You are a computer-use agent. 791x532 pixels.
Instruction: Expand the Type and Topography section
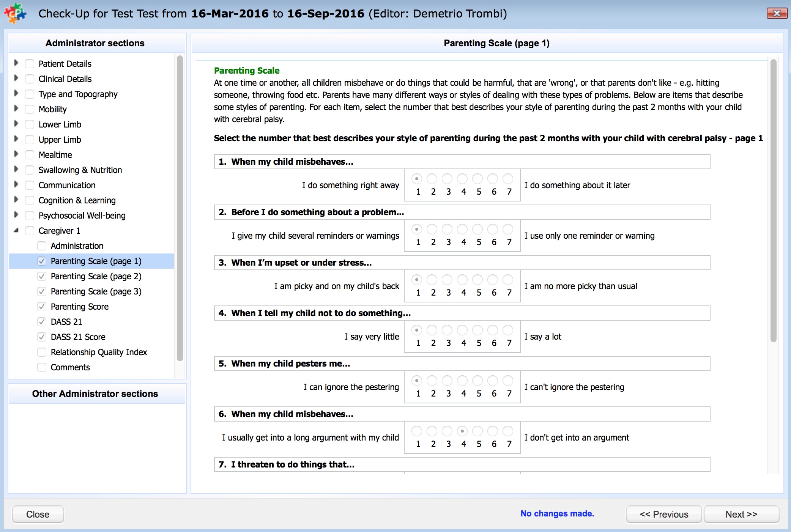16,93
